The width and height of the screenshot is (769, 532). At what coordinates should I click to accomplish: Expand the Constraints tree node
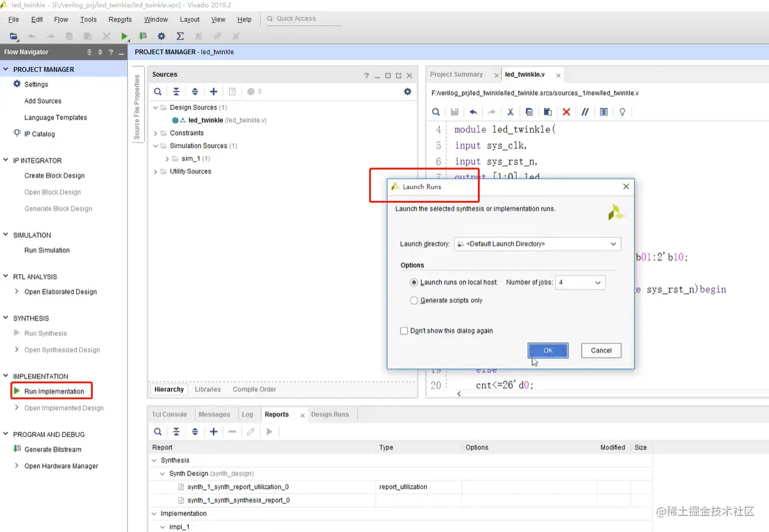[155, 133]
